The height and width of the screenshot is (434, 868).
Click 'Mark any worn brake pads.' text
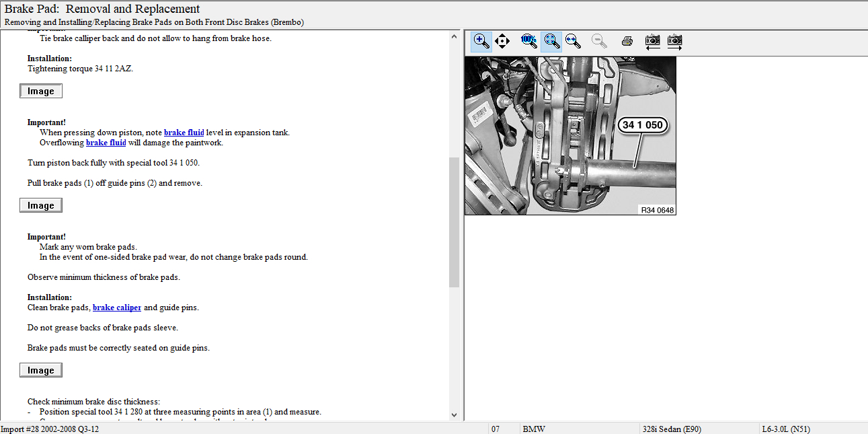tap(88, 247)
